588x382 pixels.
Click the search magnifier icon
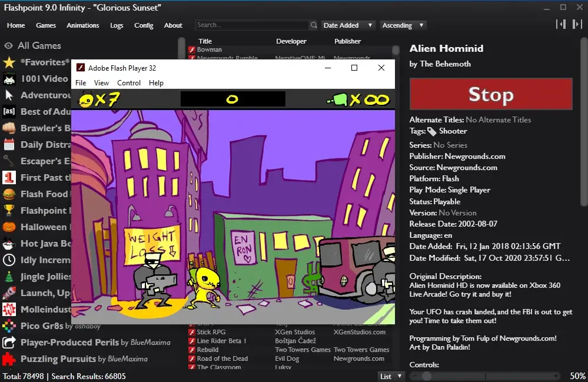pos(314,25)
